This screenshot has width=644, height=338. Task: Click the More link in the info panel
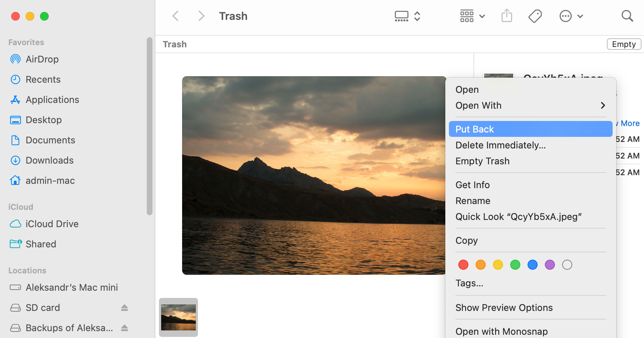(x=630, y=123)
